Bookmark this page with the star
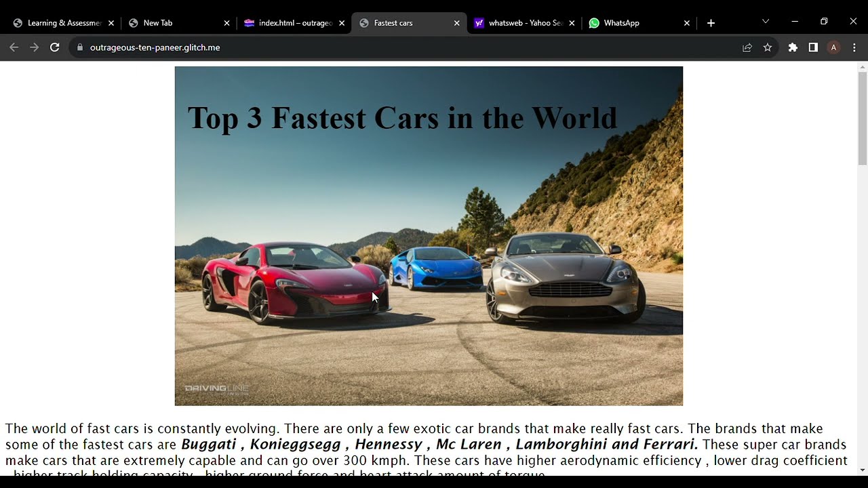This screenshot has width=868, height=488. pos(768,47)
